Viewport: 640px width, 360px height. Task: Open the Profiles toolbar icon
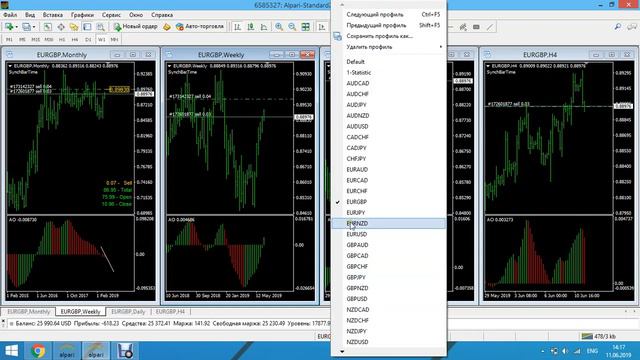26,27
